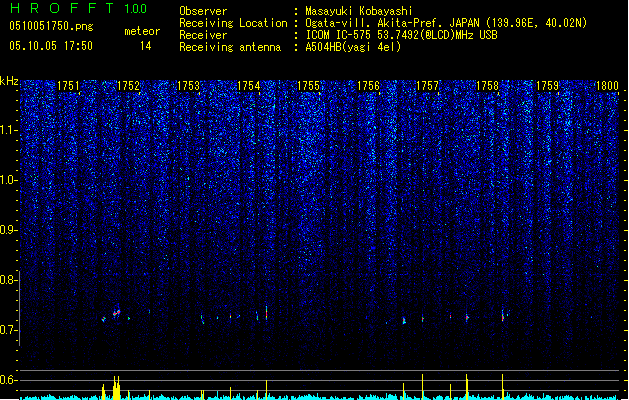Click the Receiver label
Screen dimensions: 629x400
pos(203,35)
